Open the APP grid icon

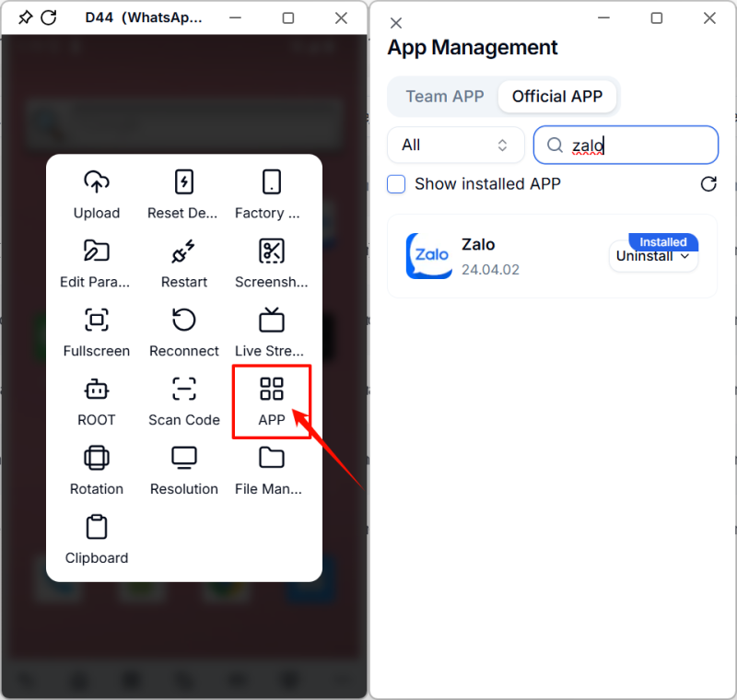(x=272, y=389)
